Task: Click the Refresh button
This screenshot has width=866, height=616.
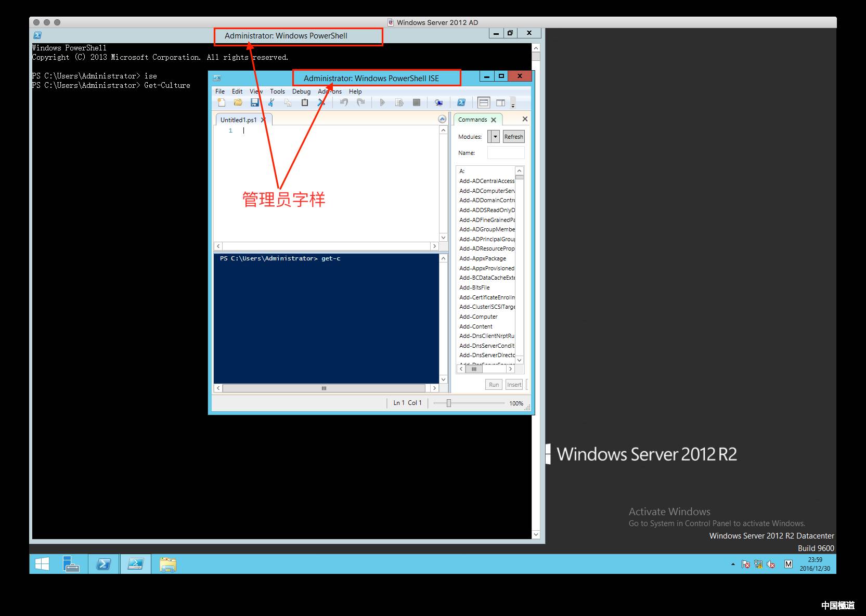Action: [513, 137]
